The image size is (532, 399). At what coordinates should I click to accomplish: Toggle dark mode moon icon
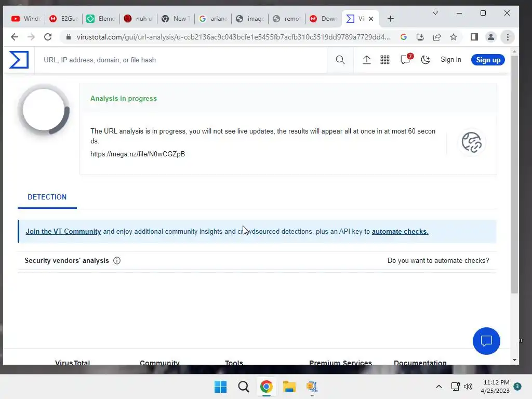pyautogui.click(x=425, y=60)
